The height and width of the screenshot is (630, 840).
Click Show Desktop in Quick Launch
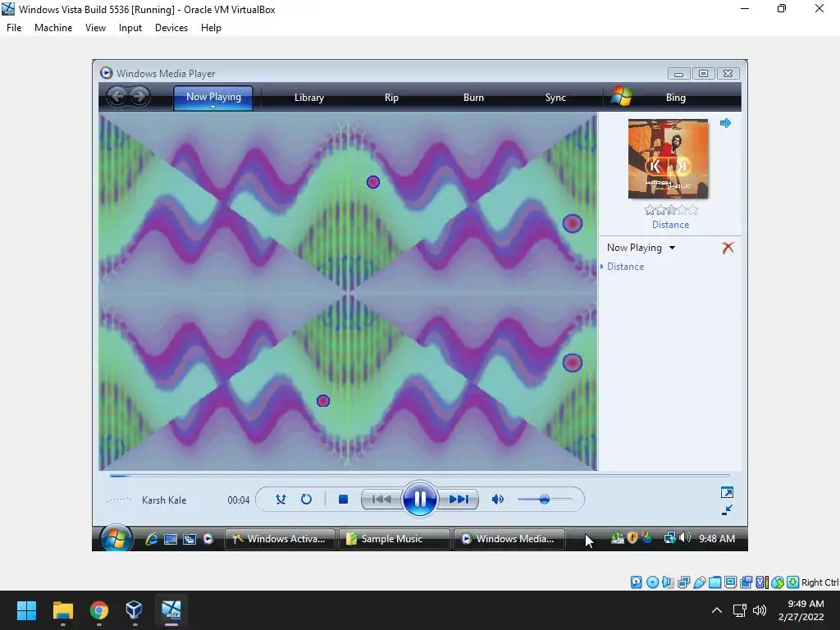tap(171, 539)
